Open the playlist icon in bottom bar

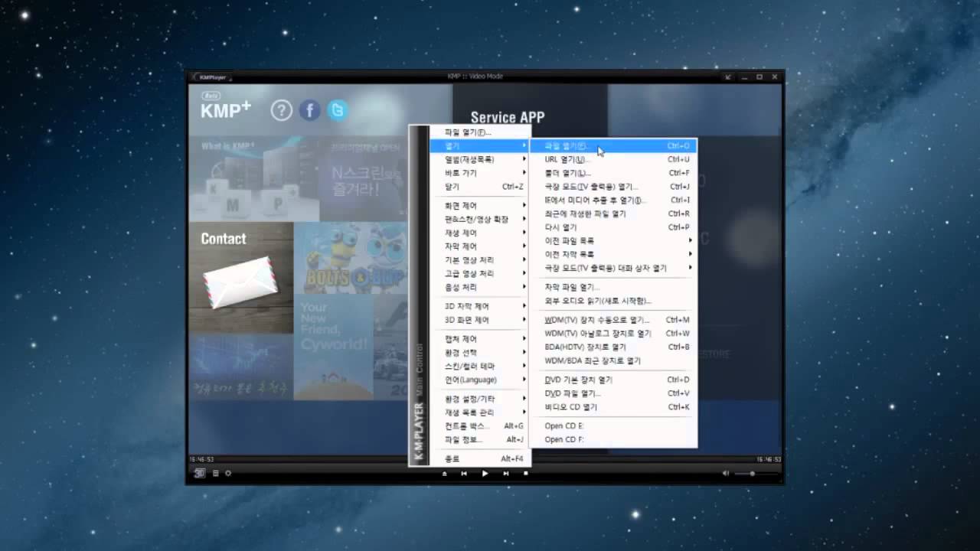[x=216, y=473]
